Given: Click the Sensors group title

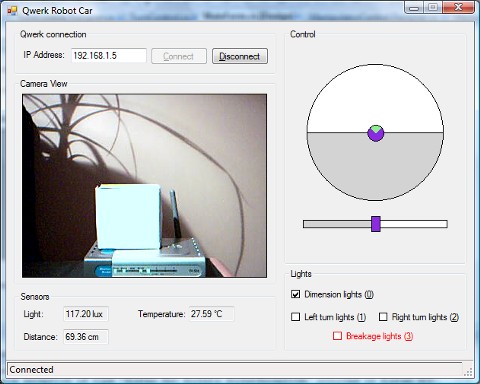Looking at the screenshot, I should pos(35,297).
